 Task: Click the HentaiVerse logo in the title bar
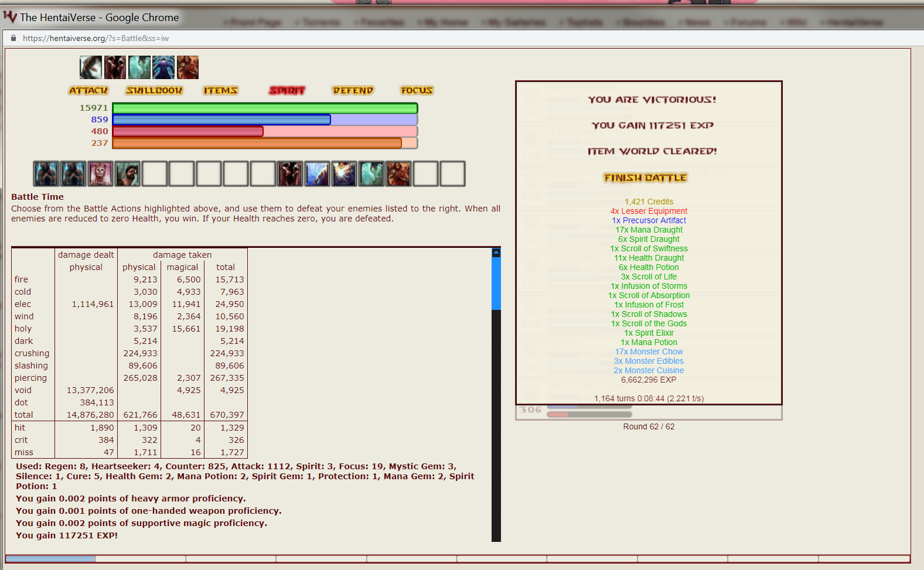pyautogui.click(x=10, y=16)
